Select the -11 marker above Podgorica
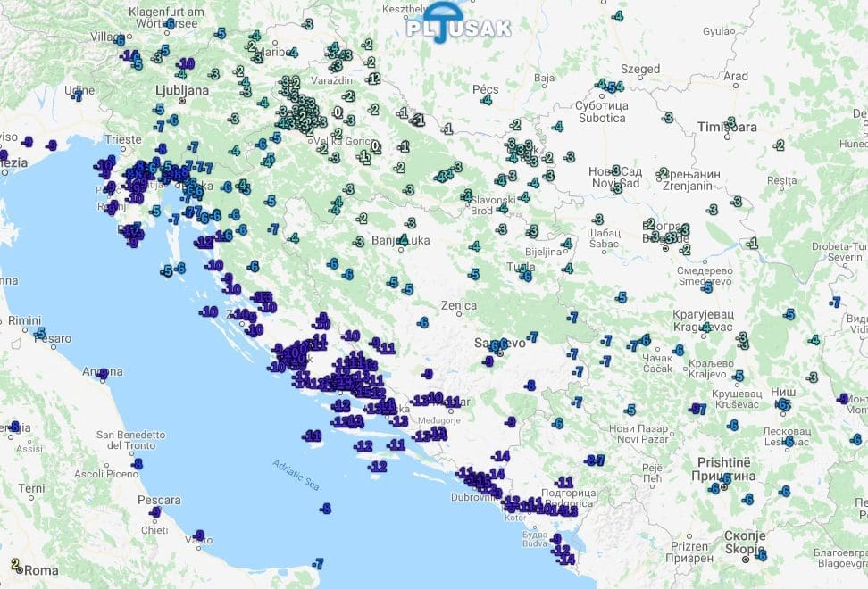This screenshot has height=589, width=868. click(563, 482)
